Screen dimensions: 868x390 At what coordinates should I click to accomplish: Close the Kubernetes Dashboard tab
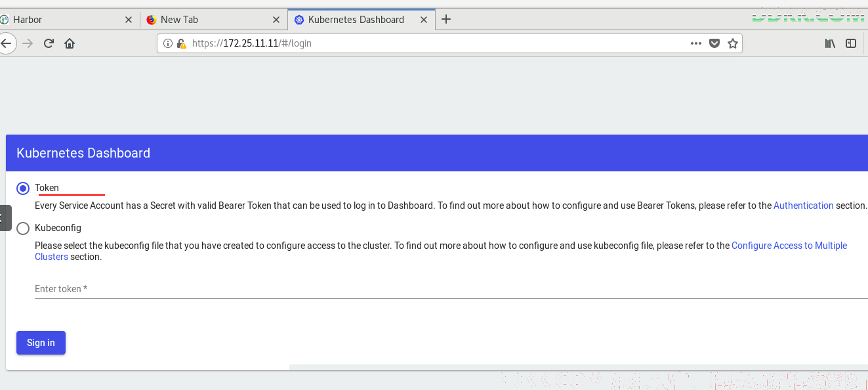tap(424, 20)
